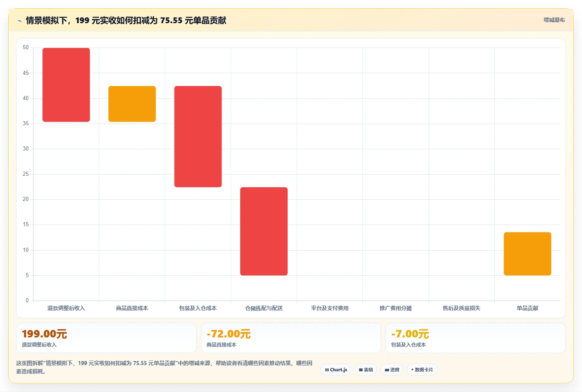Click the 商品直接成本 axis label
This screenshot has width=582, height=392.
tap(132, 308)
